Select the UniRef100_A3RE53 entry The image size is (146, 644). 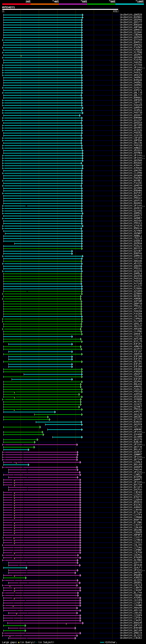131,578
